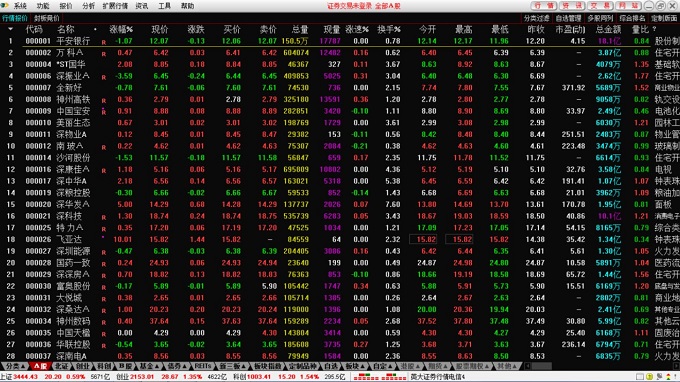Open the header dropdown arrow before 代码

coord(10,29)
